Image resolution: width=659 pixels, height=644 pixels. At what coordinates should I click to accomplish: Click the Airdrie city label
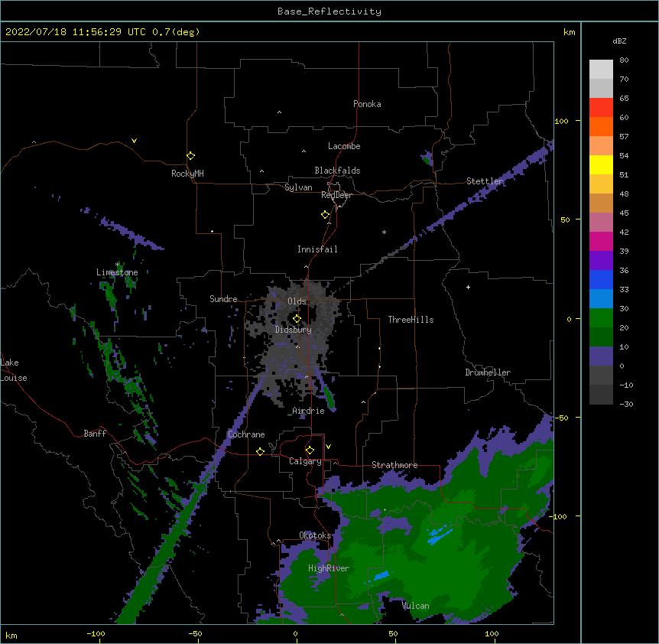click(308, 411)
